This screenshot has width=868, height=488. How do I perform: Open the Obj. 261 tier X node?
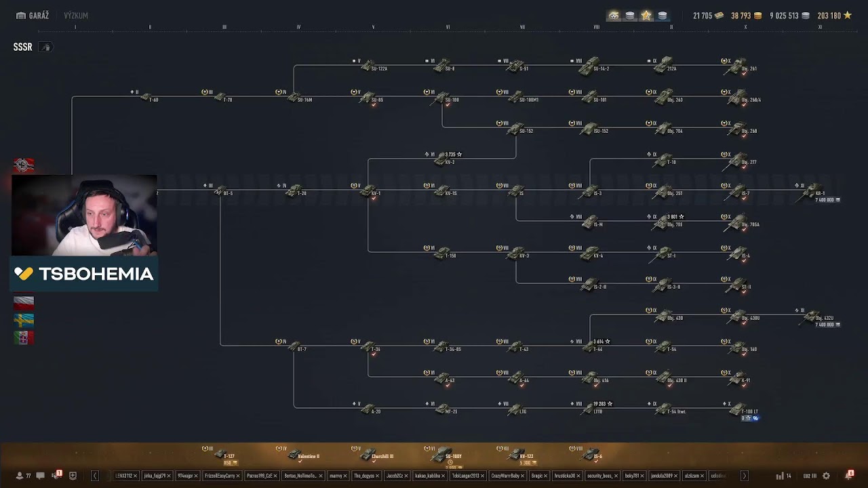coord(738,66)
